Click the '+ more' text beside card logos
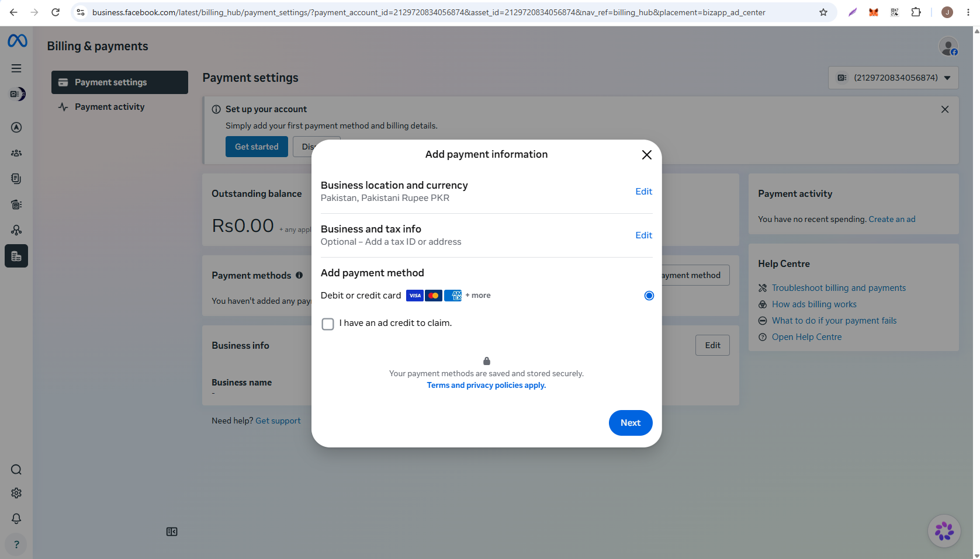The width and height of the screenshot is (980, 559). pos(478,296)
